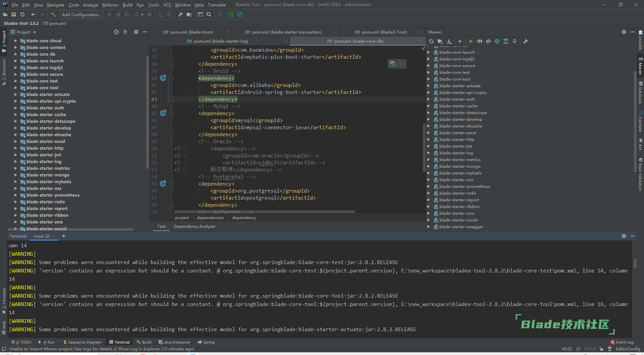Switch to pom.xml (blade-bom) tab
The width and height of the screenshot is (644, 355).
(191, 32)
